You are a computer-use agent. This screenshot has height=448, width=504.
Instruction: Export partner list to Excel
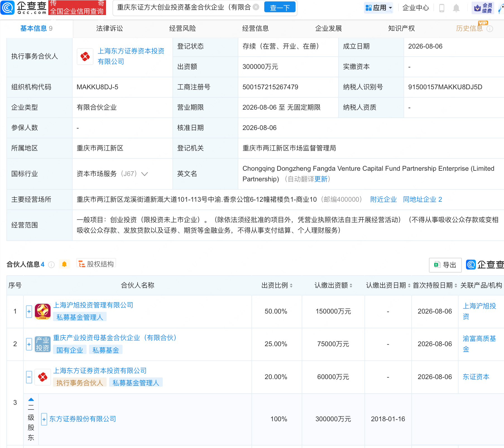tap(445, 265)
